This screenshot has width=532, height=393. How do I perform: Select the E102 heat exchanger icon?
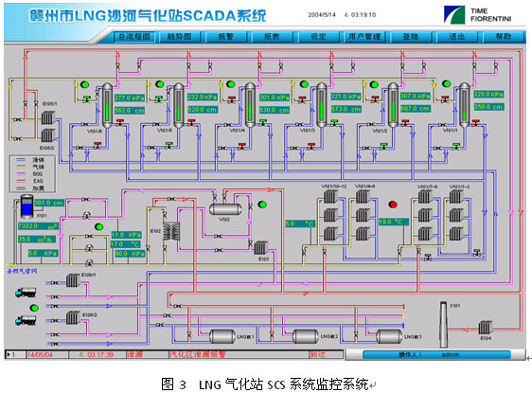point(171,232)
